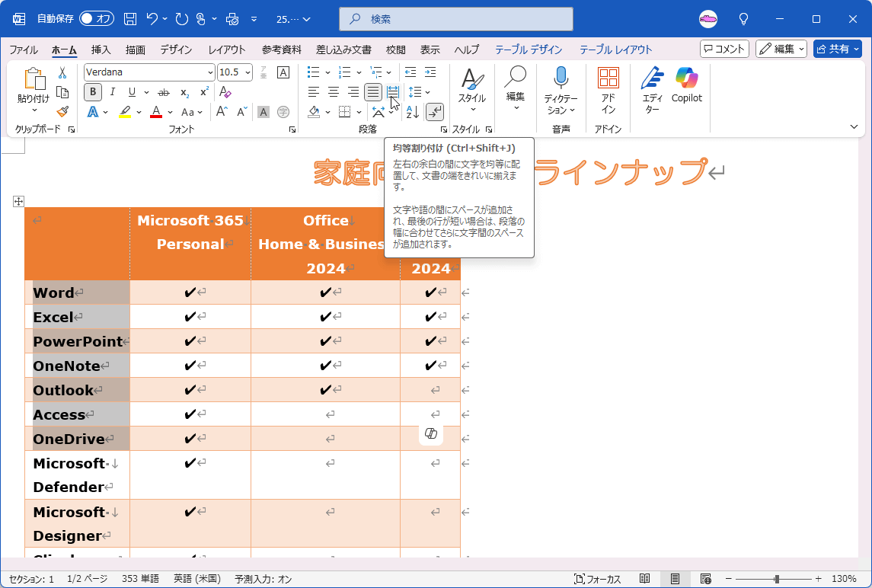Click the Save icon in title bar

pyautogui.click(x=130, y=19)
